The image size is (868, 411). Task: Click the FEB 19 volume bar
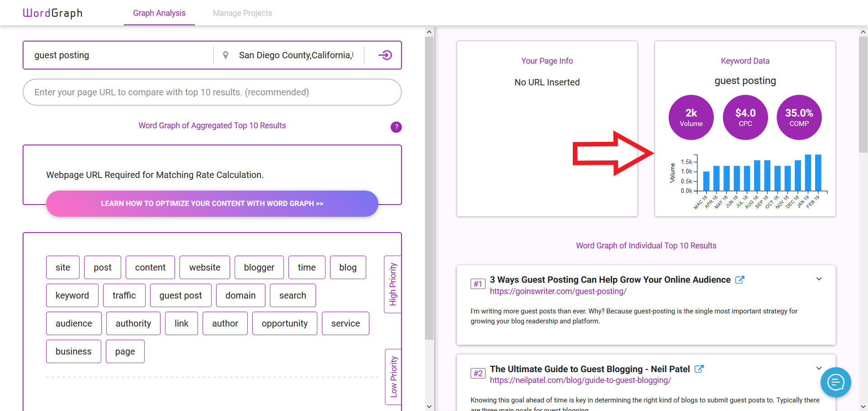[818, 173]
